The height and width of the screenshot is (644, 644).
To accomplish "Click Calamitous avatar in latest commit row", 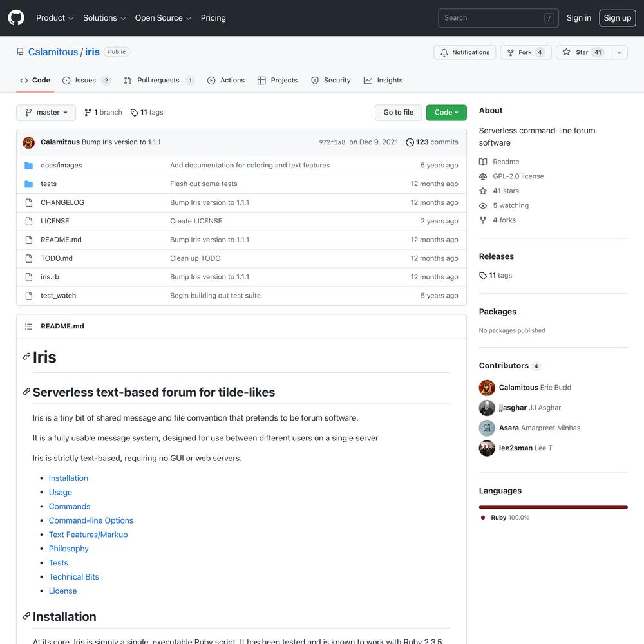I will (28, 142).
